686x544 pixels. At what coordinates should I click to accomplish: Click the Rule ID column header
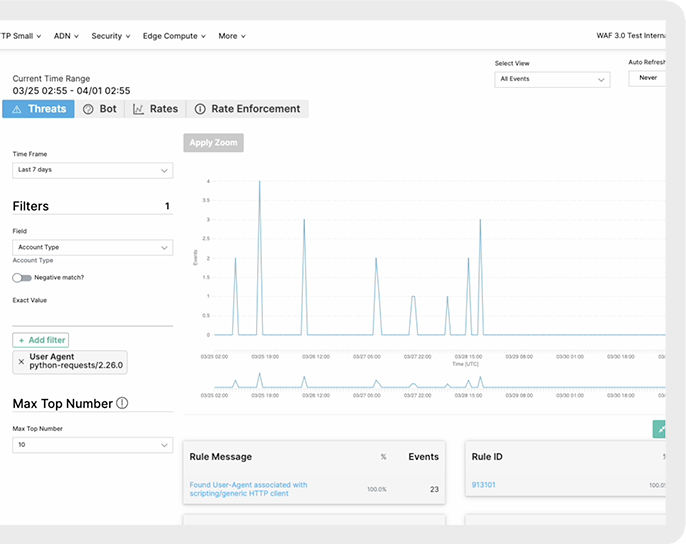tap(487, 456)
